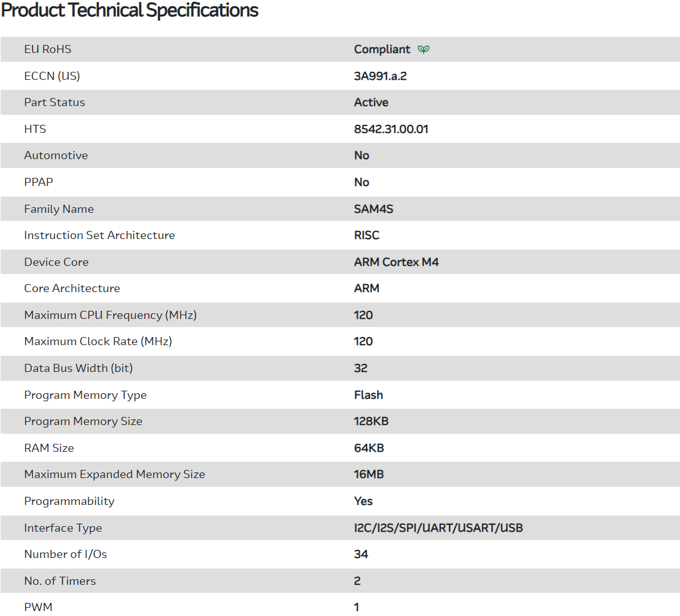680x616 pixels.
Task: Click the Product Technical Specifications heading
Action: click(x=130, y=11)
